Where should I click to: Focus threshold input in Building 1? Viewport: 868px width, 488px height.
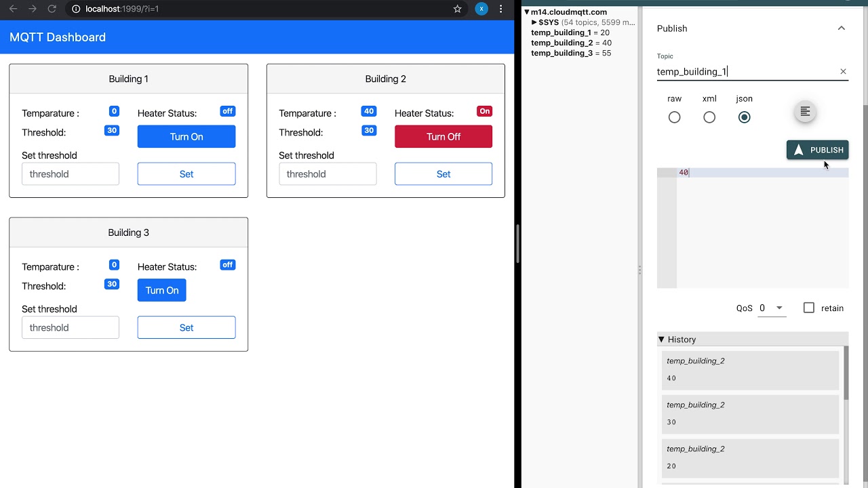click(71, 174)
